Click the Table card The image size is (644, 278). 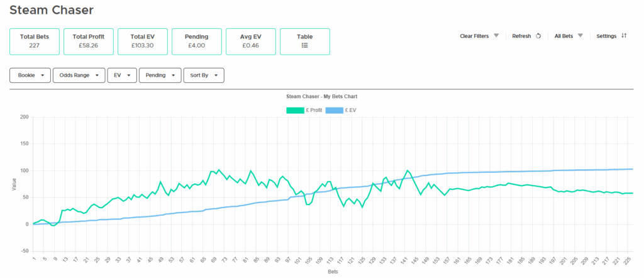pyautogui.click(x=305, y=42)
